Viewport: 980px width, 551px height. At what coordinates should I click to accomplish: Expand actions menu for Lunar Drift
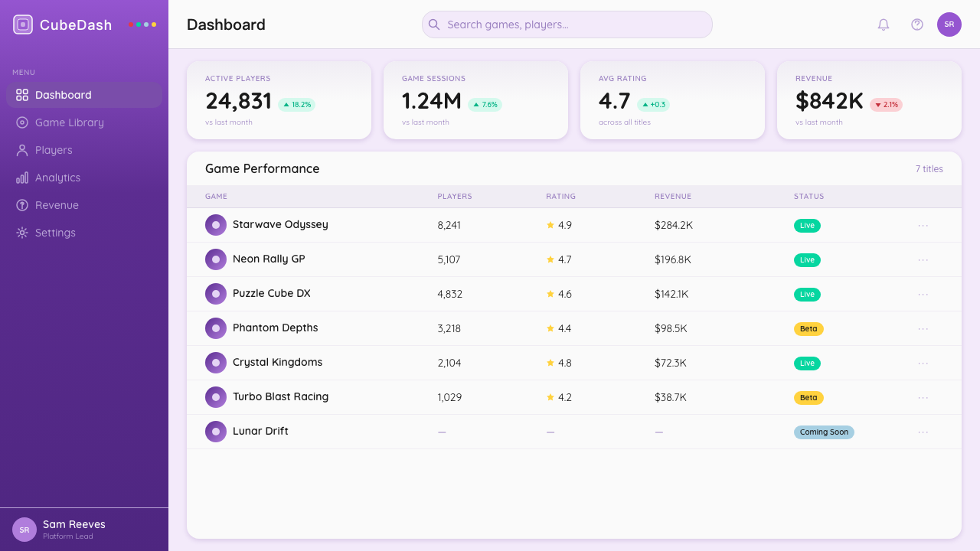tap(923, 432)
